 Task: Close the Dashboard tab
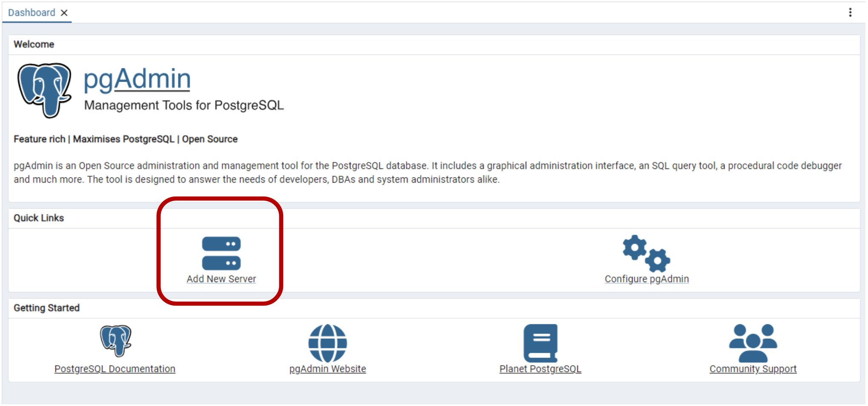coord(64,13)
